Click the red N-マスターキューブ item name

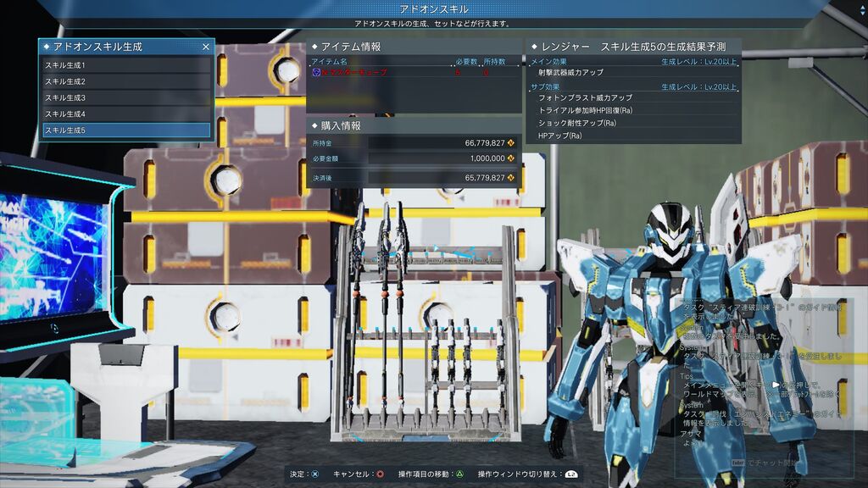tap(354, 73)
